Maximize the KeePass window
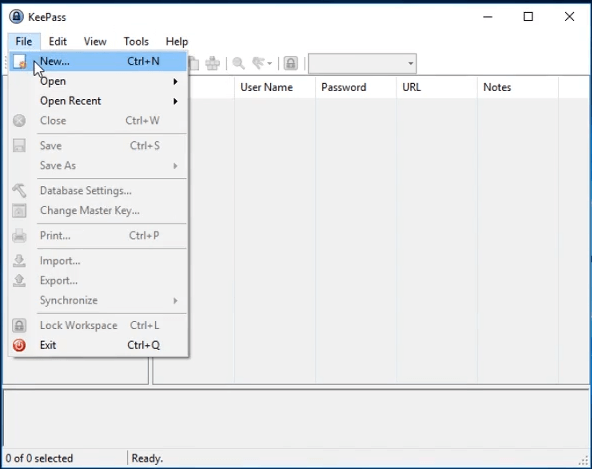The height and width of the screenshot is (469, 592). [528, 17]
